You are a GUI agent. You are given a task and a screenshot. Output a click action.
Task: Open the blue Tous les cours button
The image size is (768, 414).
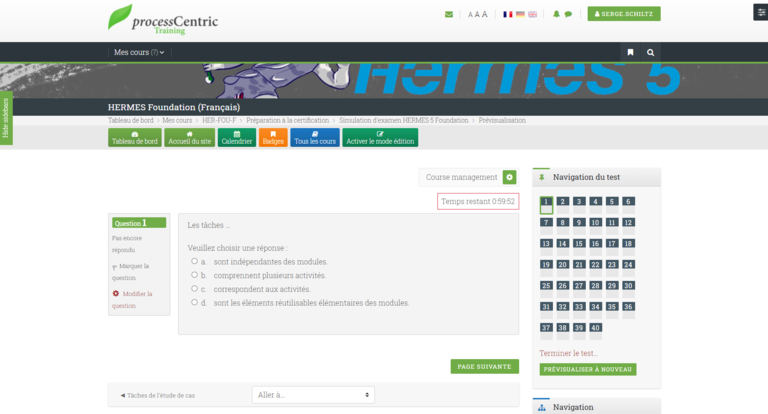coord(315,138)
